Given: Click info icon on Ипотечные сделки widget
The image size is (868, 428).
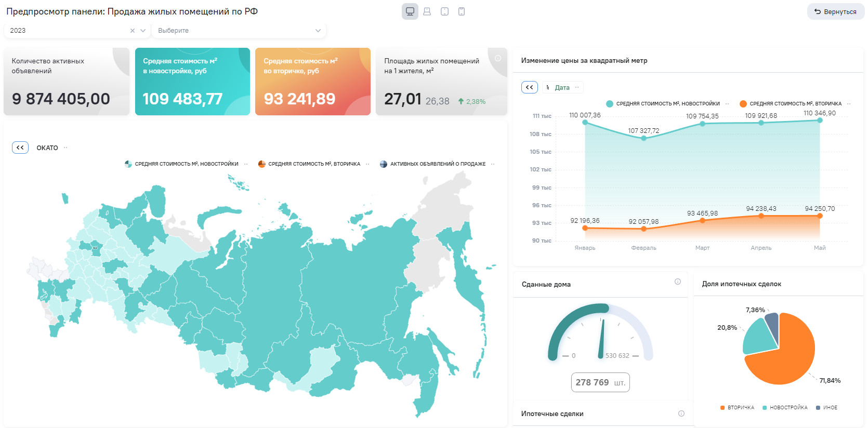Looking at the screenshot, I should coord(681,413).
